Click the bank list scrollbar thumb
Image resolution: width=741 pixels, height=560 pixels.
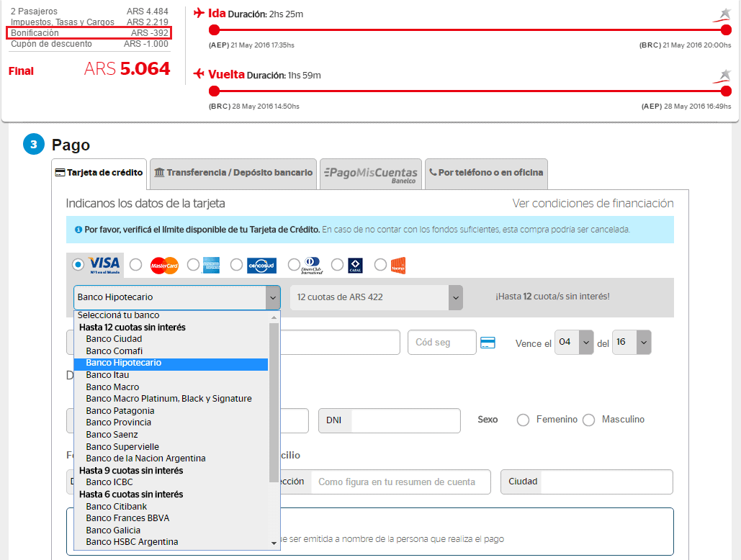274,403
